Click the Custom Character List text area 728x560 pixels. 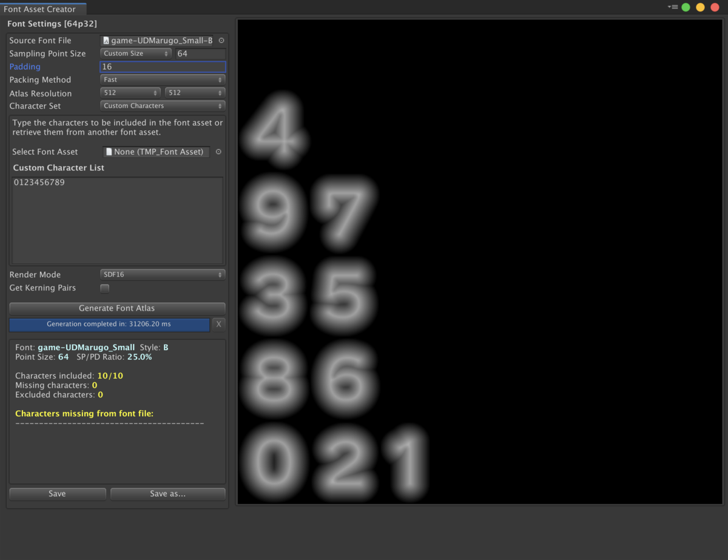click(x=118, y=220)
